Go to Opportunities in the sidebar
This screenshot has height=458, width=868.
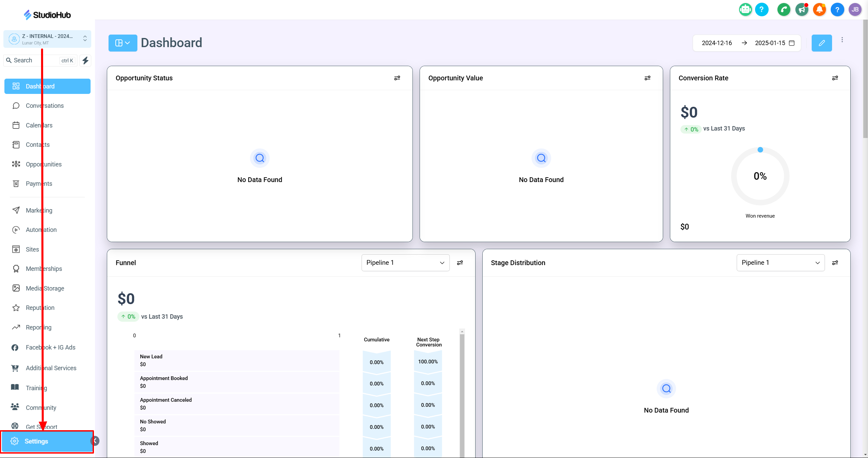44,164
